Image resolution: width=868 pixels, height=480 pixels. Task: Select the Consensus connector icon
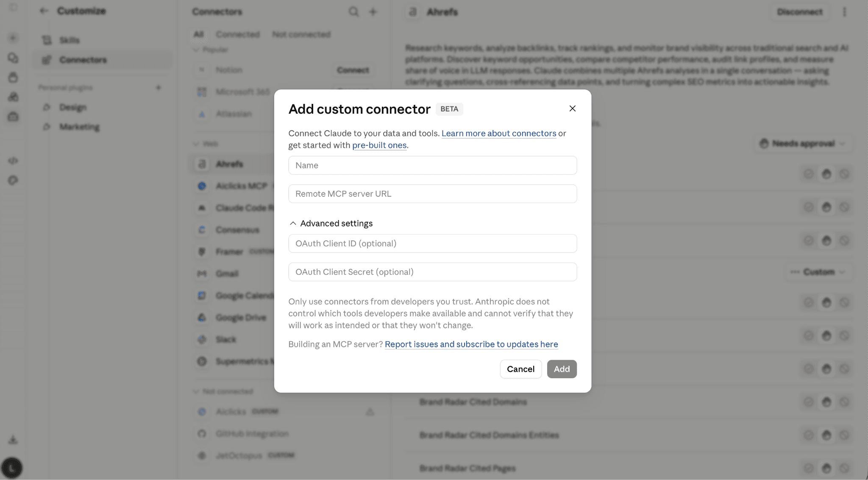click(x=202, y=230)
